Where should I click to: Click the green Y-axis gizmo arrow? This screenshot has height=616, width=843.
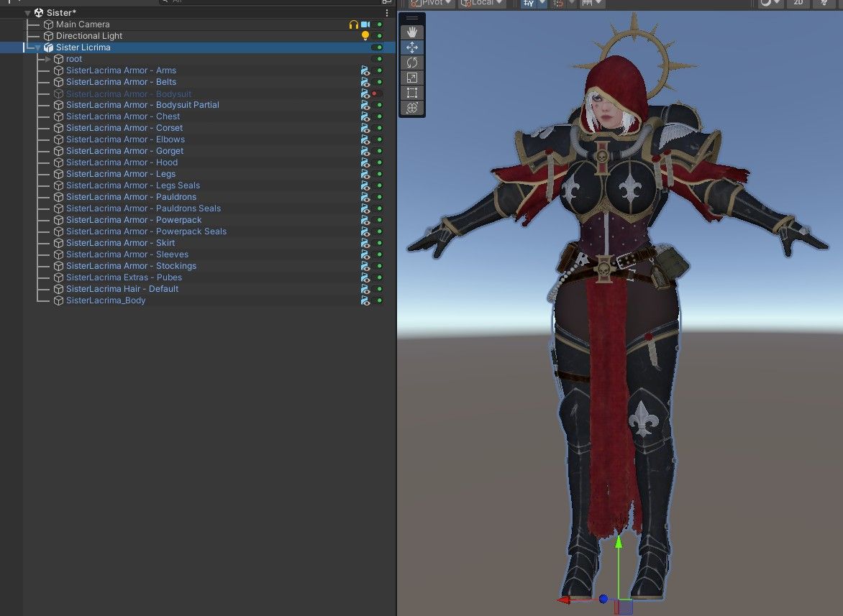(619, 542)
